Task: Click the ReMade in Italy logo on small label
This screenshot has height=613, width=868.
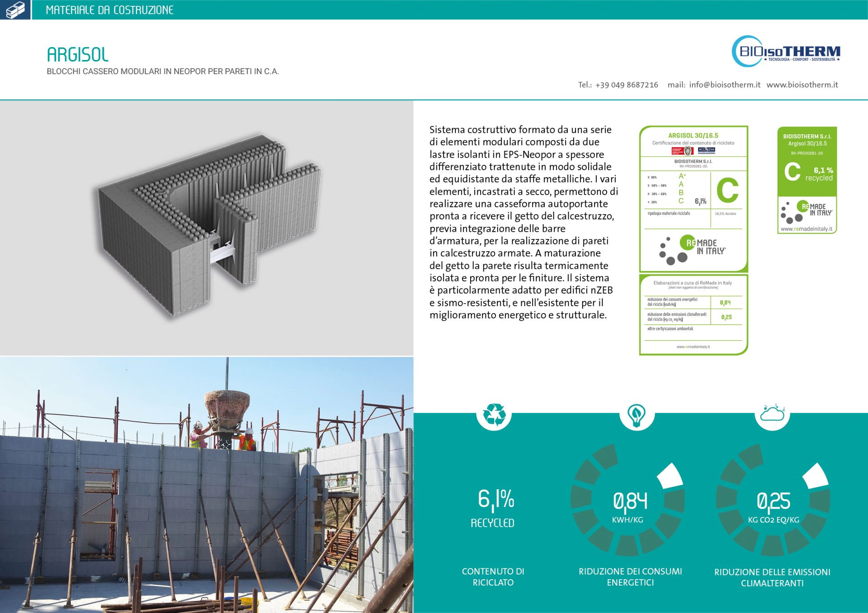Action: tap(807, 212)
